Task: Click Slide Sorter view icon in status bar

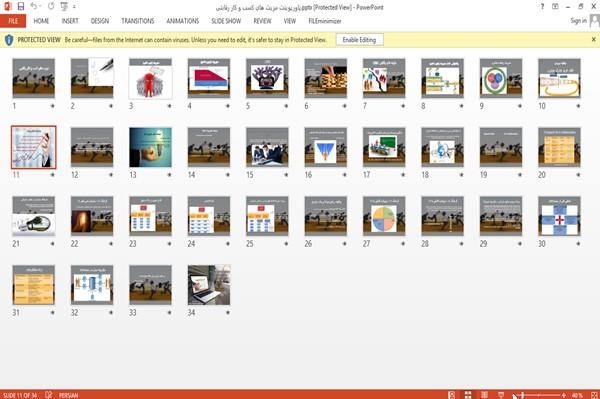Action: tap(468, 395)
